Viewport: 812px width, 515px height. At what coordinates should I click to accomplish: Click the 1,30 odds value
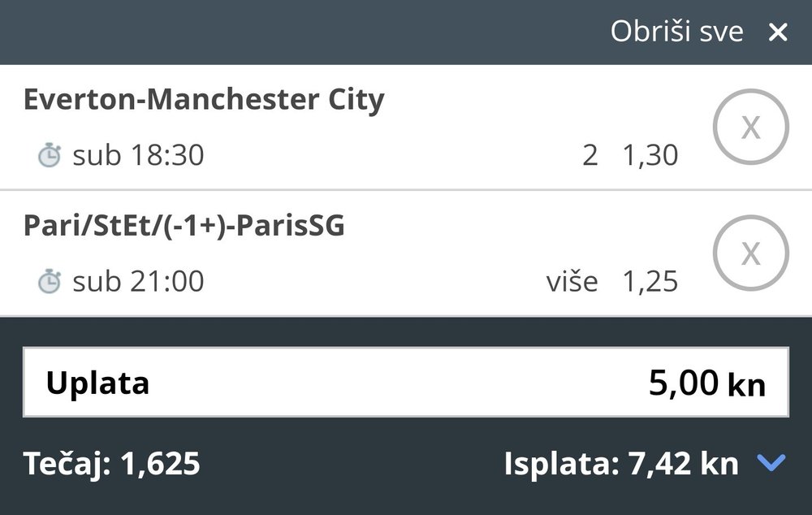point(650,155)
